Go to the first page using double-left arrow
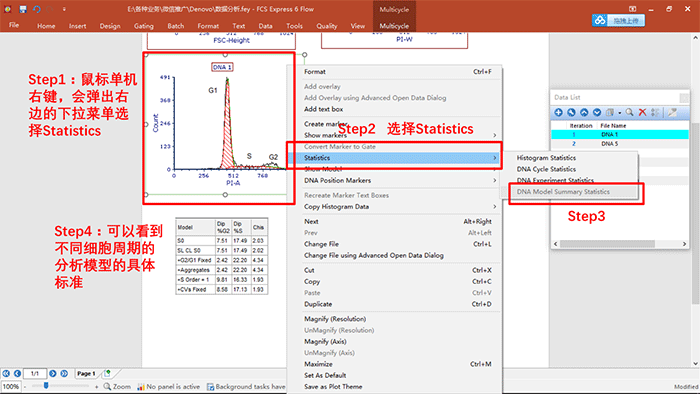 [6, 373]
